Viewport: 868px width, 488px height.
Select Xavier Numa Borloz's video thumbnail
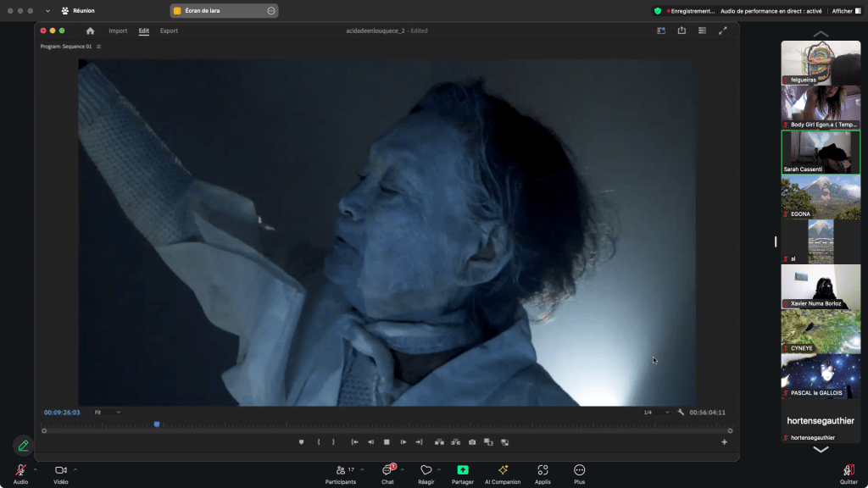[820, 287]
